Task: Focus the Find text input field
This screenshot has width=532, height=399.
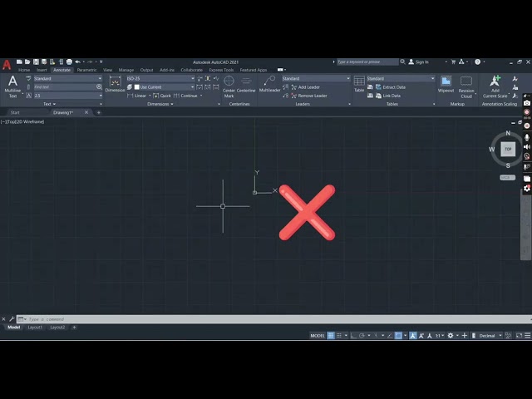Action: pyautogui.click(x=65, y=86)
